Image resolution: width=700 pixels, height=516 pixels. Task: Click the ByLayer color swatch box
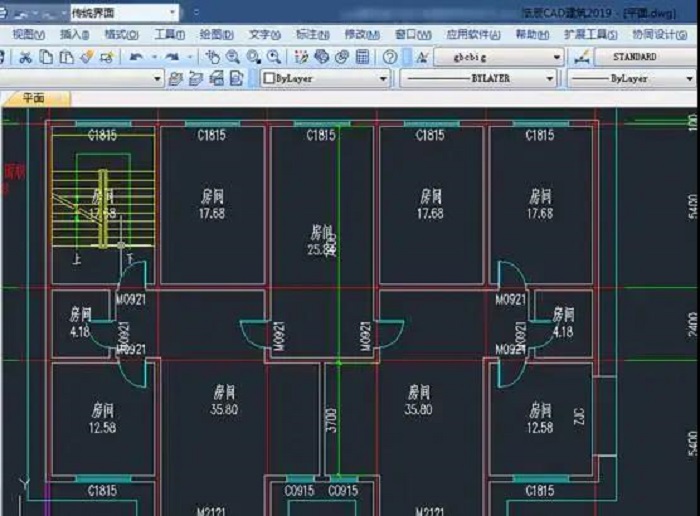click(x=268, y=78)
